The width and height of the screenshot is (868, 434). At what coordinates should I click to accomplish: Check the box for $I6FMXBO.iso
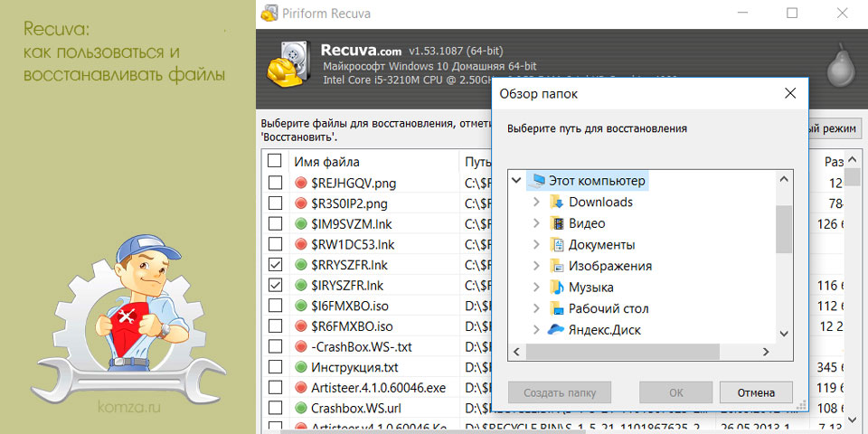click(275, 305)
